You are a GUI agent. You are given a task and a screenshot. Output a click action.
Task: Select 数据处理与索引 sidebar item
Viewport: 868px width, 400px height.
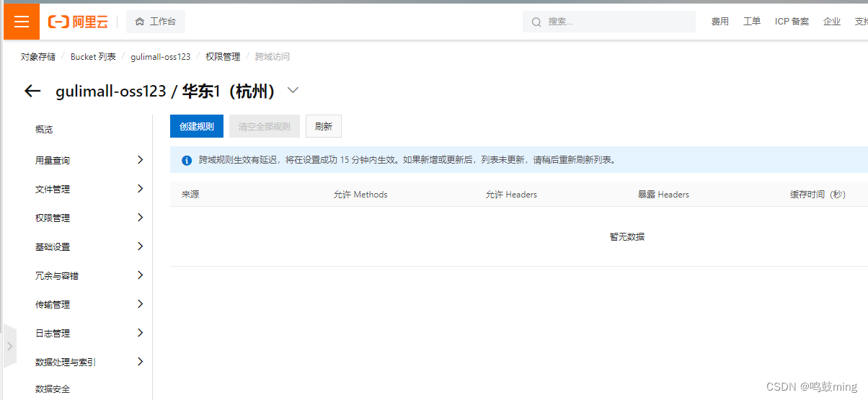click(x=66, y=363)
